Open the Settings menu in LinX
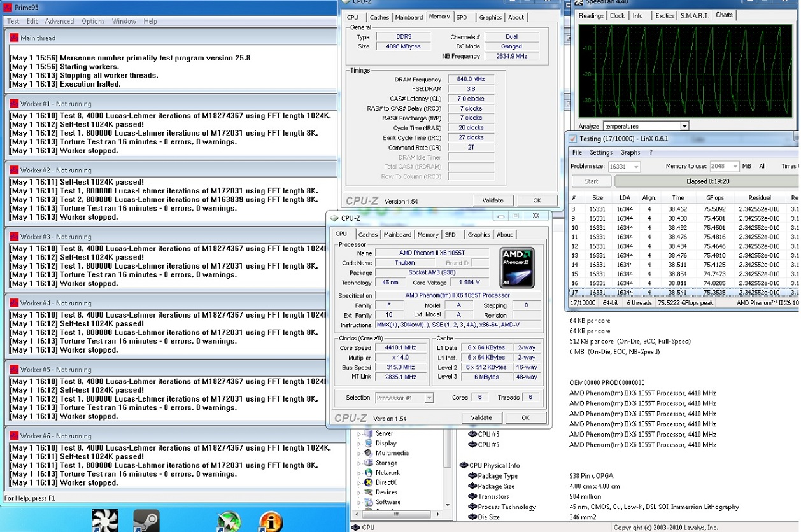Image resolution: width=801 pixels, height=532 pixels. point(600,153)
